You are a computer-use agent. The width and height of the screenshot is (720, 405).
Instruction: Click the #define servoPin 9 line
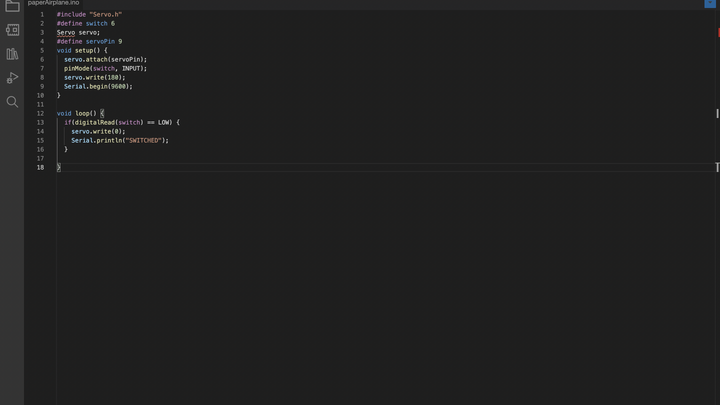coord(89,42)
